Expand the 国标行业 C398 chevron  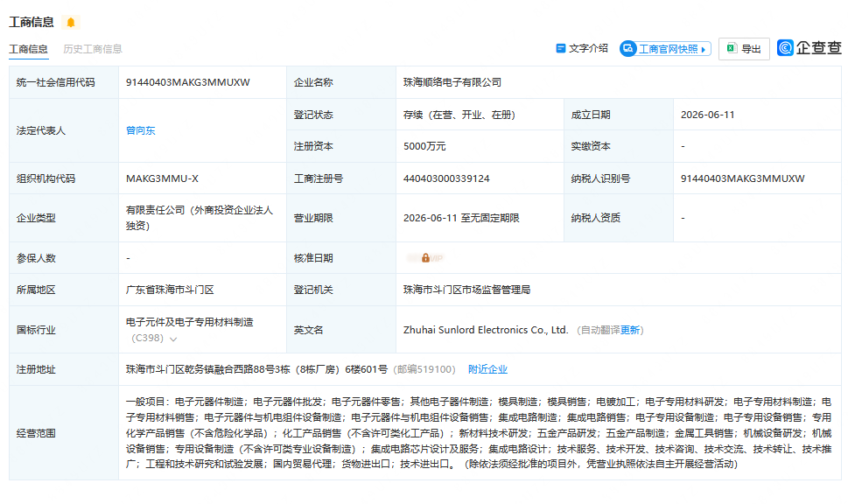(173, 339)
